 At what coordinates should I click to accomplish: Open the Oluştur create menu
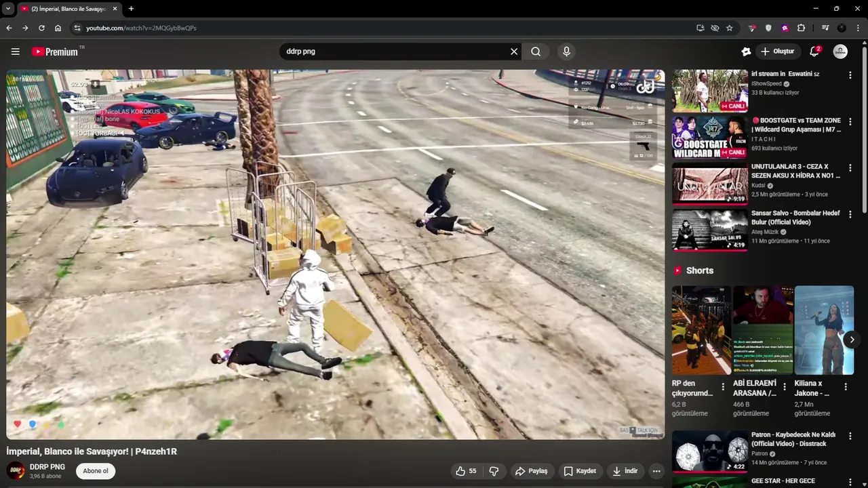[777, 52]
